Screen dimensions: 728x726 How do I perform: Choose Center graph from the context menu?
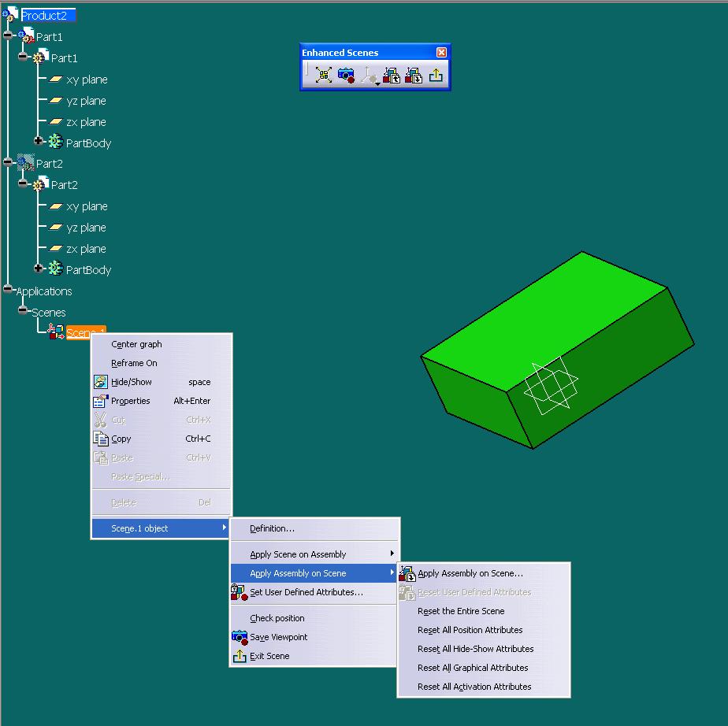(161, 344)
